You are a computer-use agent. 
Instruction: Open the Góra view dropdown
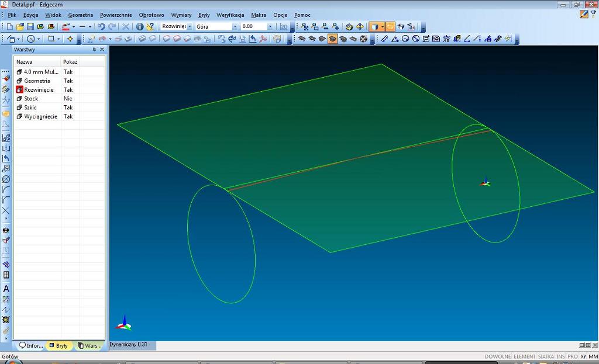[235, 26]
